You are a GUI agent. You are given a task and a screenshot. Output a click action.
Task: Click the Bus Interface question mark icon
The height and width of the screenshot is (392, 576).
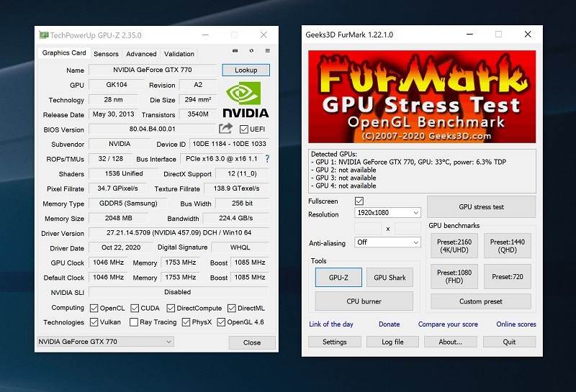click(267, 159)
